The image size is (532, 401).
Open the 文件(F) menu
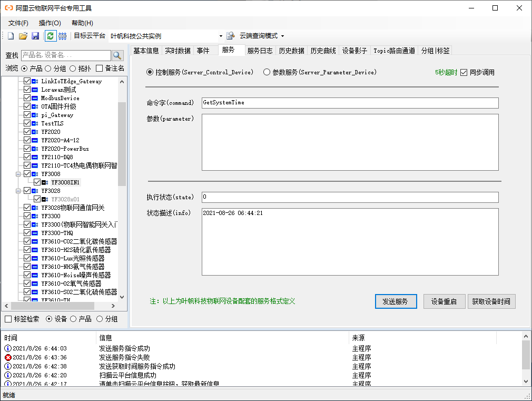click(18, 23)
